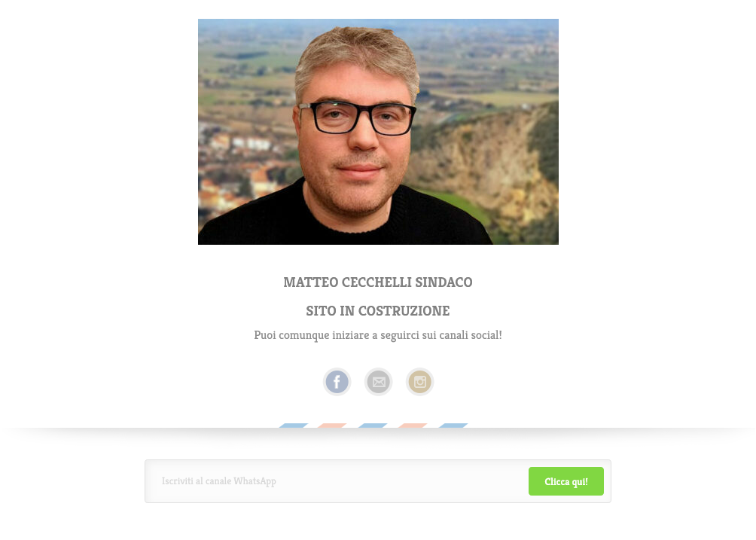Viewport: 756px width, 540px height.
Task: Click the word SINDACO in the heading
Action: pyautogui.click(x=444, y=282)
